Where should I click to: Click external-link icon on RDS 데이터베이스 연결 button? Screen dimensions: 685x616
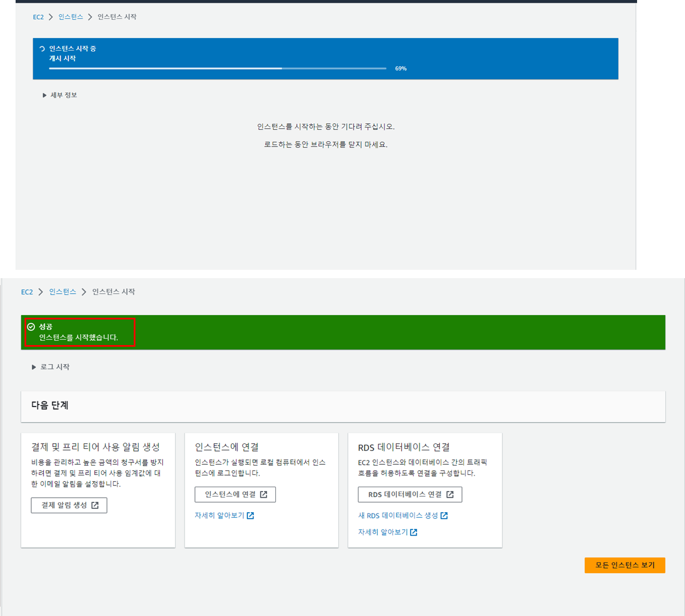click(450, 494)
